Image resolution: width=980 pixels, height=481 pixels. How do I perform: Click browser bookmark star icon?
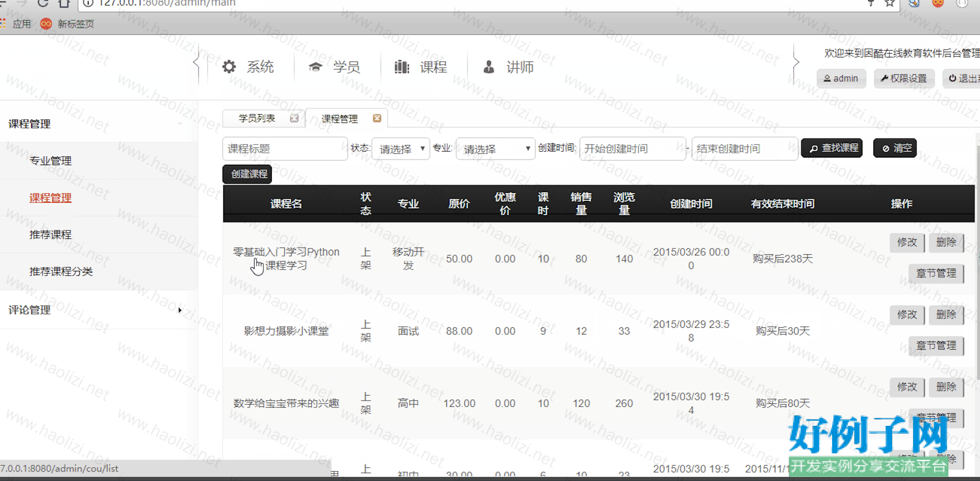[x=889, y=3]
